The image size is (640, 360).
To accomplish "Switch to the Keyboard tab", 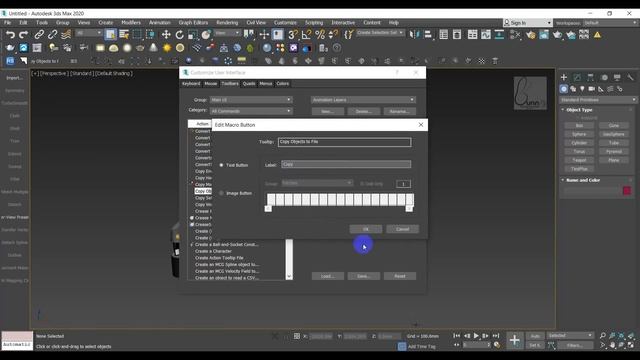I will click(191, 84).
